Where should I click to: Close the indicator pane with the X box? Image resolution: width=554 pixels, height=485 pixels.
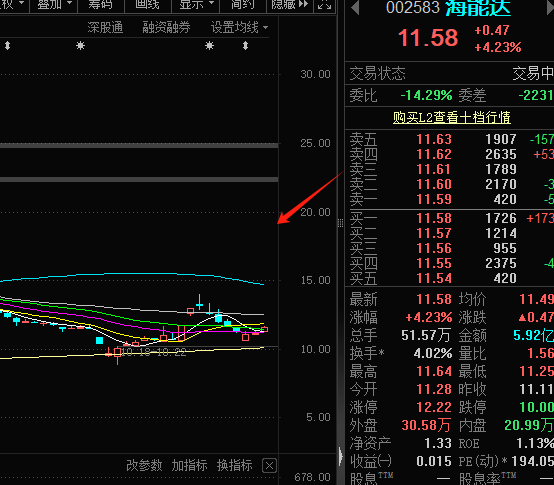269,466
